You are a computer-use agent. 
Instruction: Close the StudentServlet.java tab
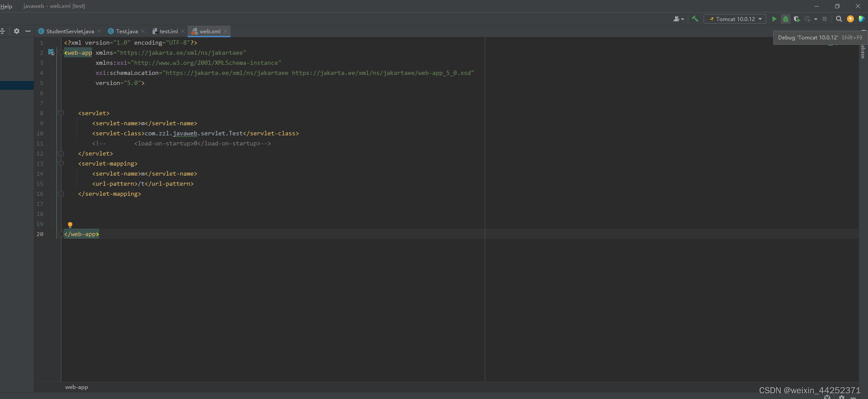click(99, 31)
